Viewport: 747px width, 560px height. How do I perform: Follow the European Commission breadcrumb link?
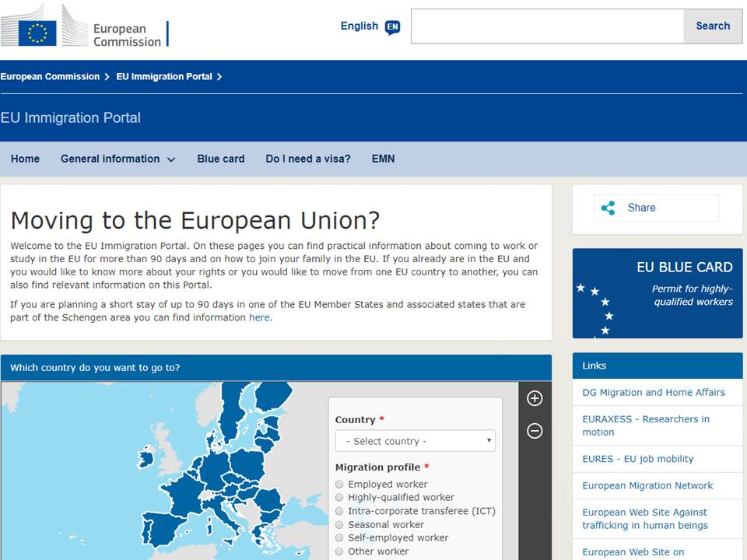point(50,77)
